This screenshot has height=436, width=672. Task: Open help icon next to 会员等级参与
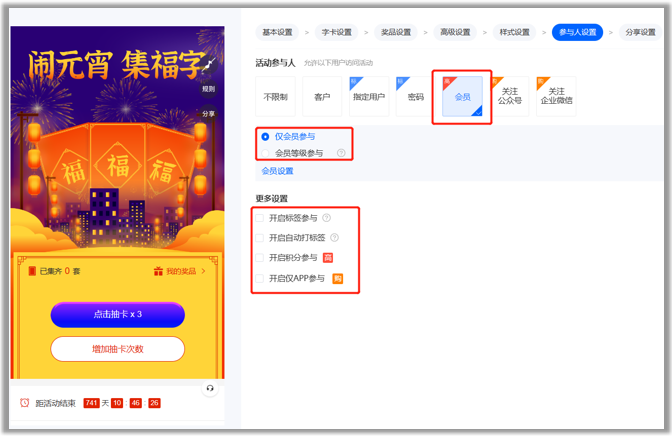[341, 153]
